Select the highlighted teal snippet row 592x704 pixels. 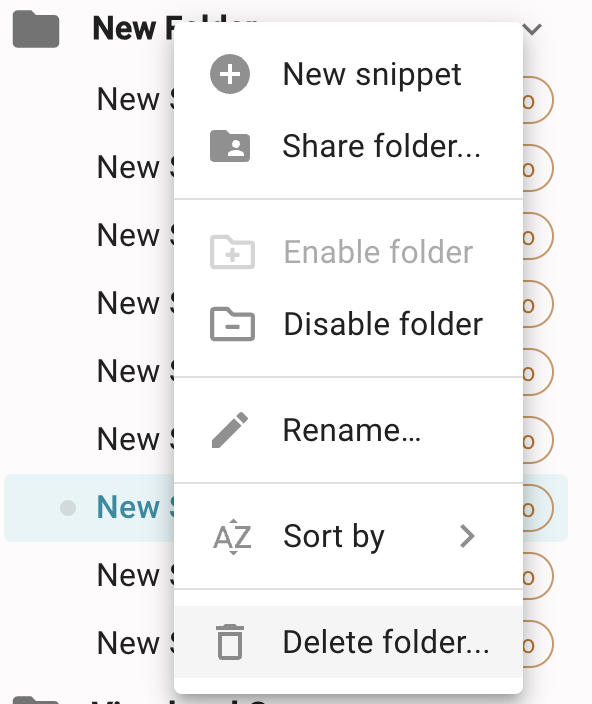tap(286, 508)
